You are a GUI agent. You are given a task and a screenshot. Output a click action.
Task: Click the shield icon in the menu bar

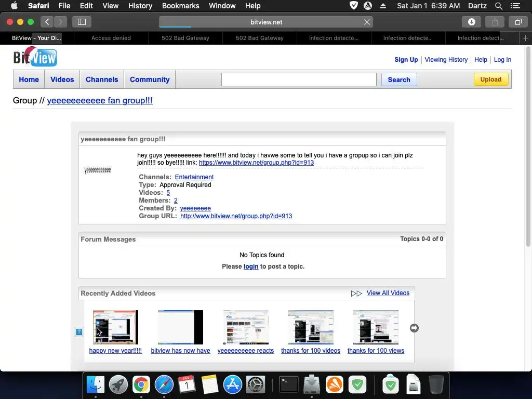[353, 5]
